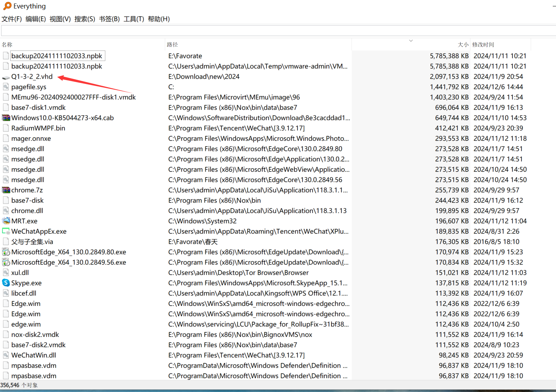
Task: Click the nox-disk2.vmdk file icon
Action: click(x=6, y=334)
